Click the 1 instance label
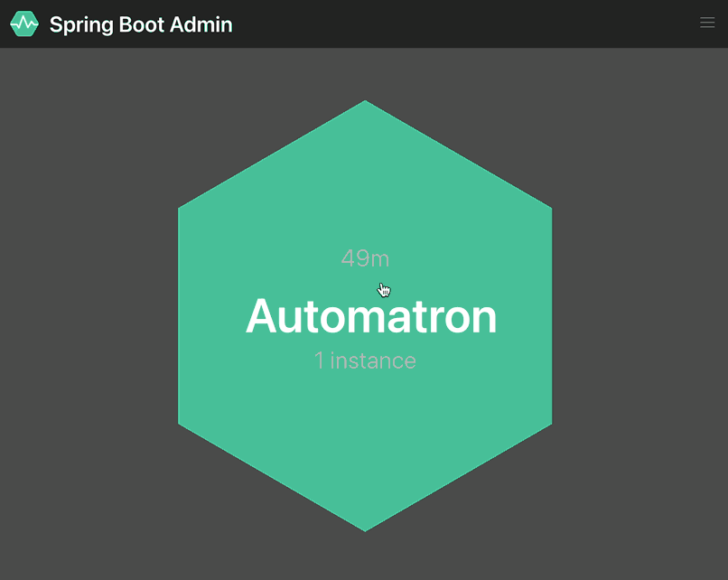The image size is (728, 580). [366, 360]
